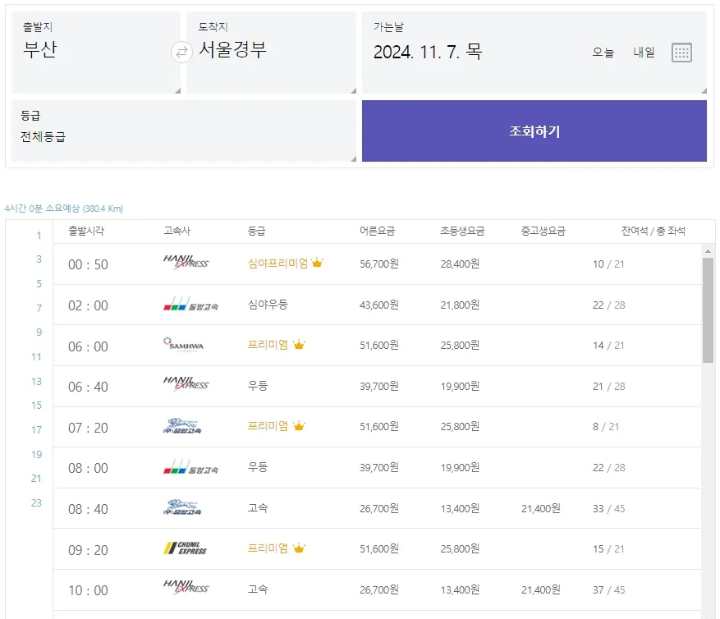
Task: Open the 가는날 date field
Action: pos(534,53)
